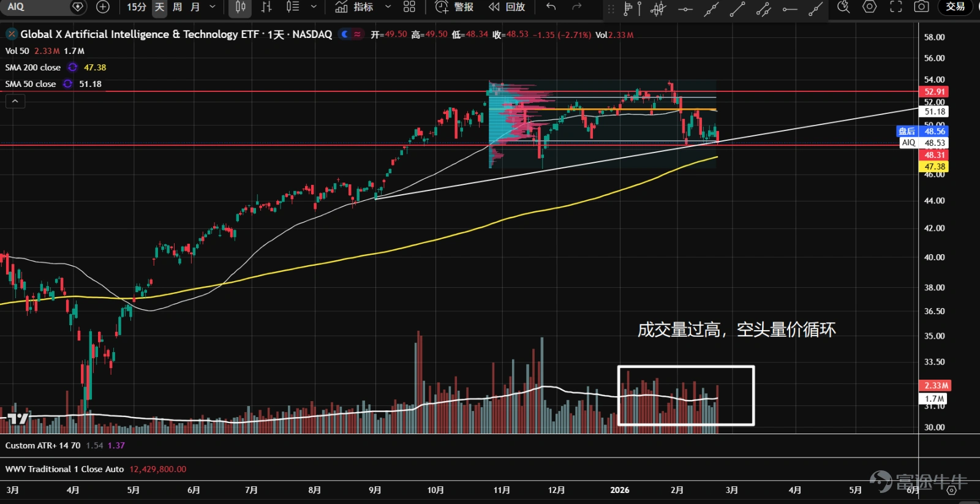Viewport: 980px width, 504px height.
Task: Create an alert with 警报
Action: pyautogui.click(x=454, y=7)
